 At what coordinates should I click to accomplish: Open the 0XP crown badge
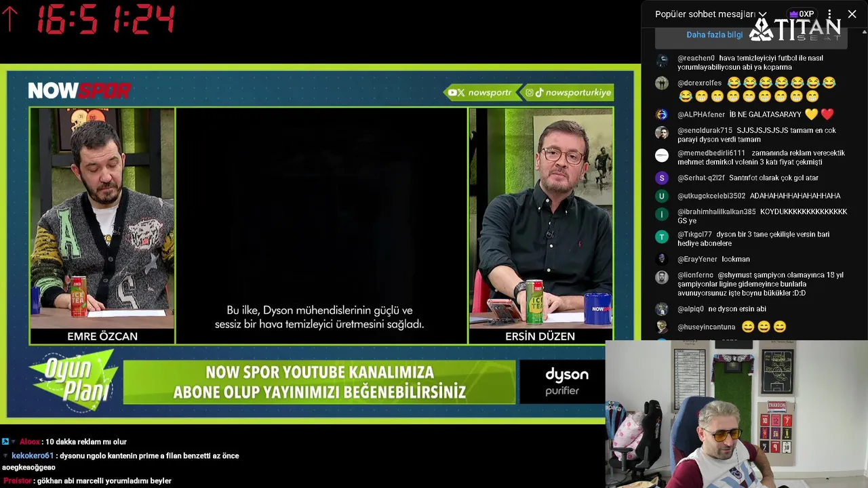click(x=802, y=14)
